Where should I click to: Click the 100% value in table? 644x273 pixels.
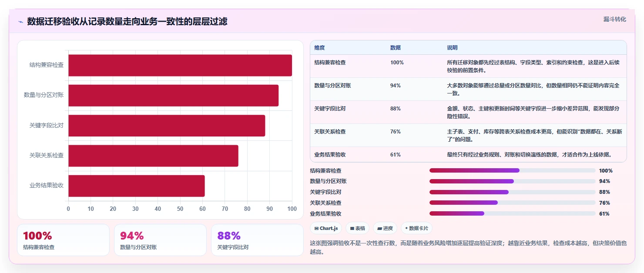click(x=397, y=63)
